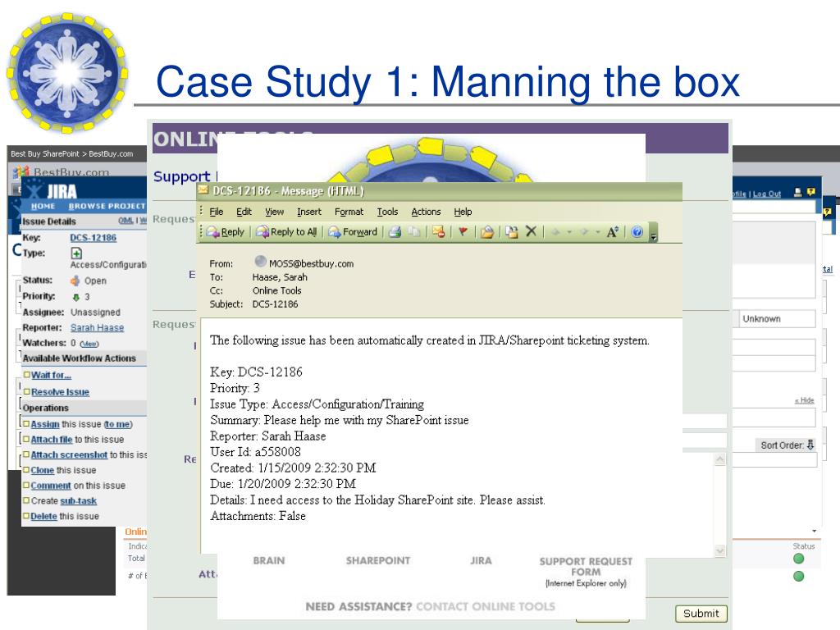Open the next item dropdown arrow
The width and height of the screenshot is (840, 630).
(x=598, y=232)
